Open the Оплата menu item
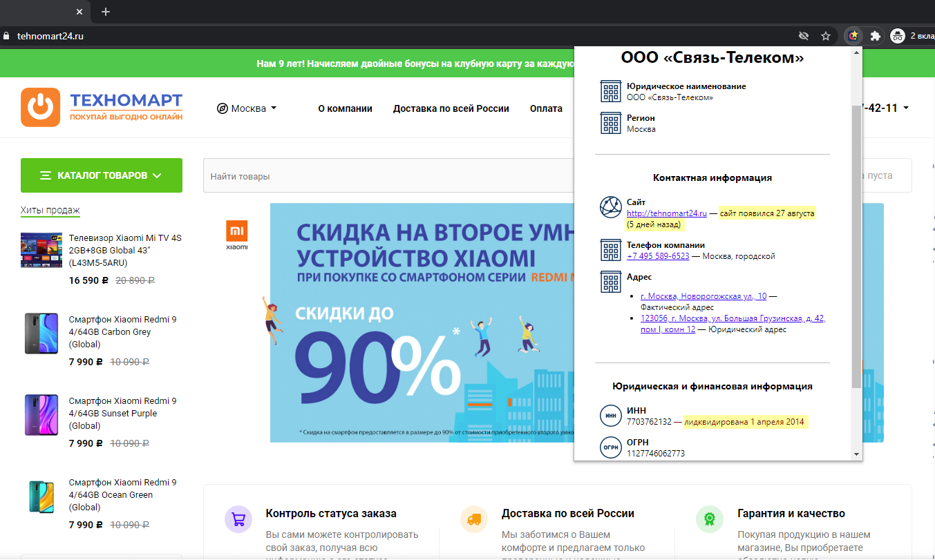Viewport: 935px width, 560px height. click(x=546, y=108)
